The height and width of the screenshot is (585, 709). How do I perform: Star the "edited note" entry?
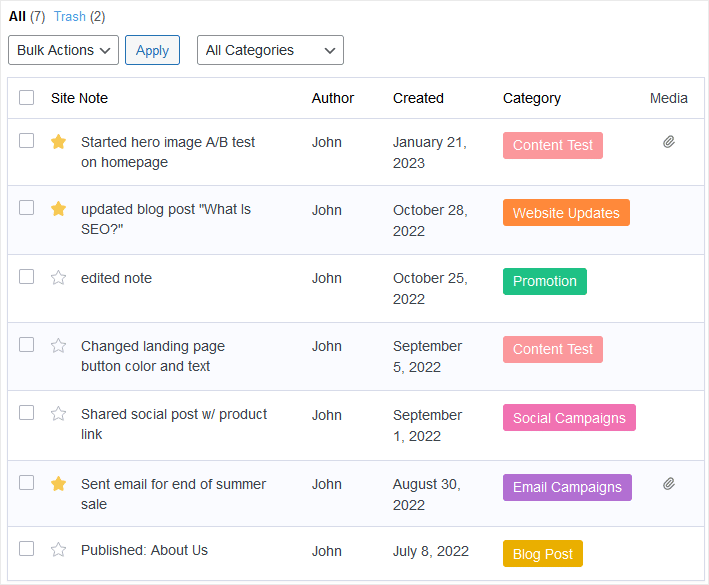pos(58,278)
